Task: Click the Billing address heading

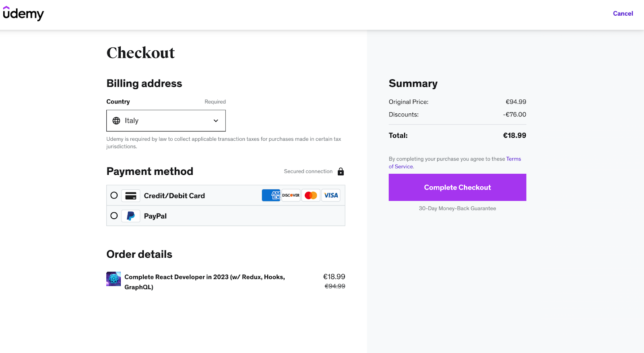Action: coord(144,83)
